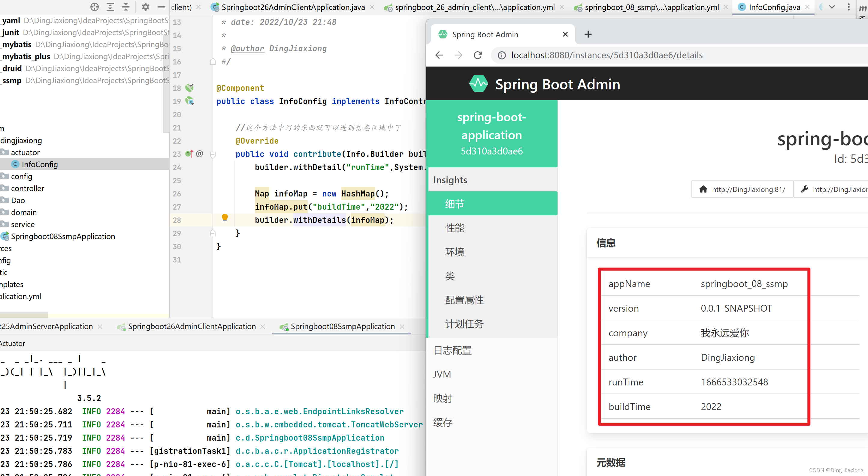Image resolution: width=868 pixels, height=476 pixels.
Task: Open 类 in the sidebar
Action: coord(493,276)
